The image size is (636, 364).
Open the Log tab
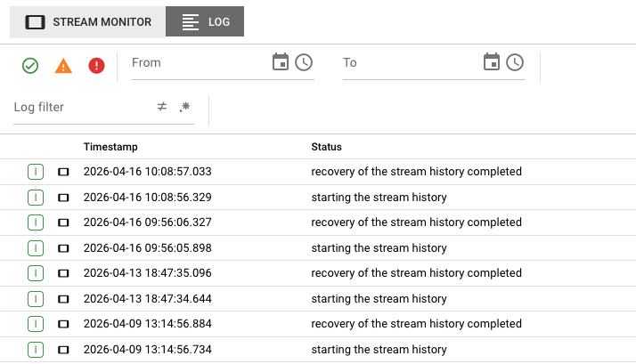[x=205, y=21]
